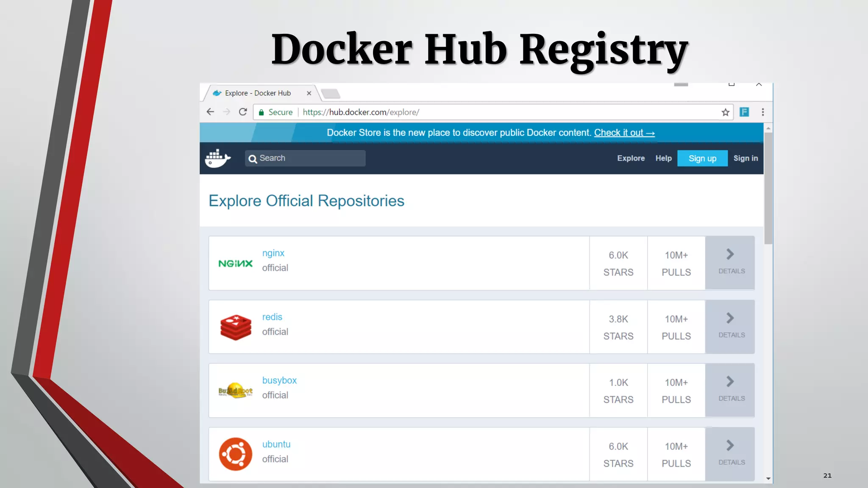Open the redis repository link
The height and width of the screenshot is (488, 868).
click(272, 317)
